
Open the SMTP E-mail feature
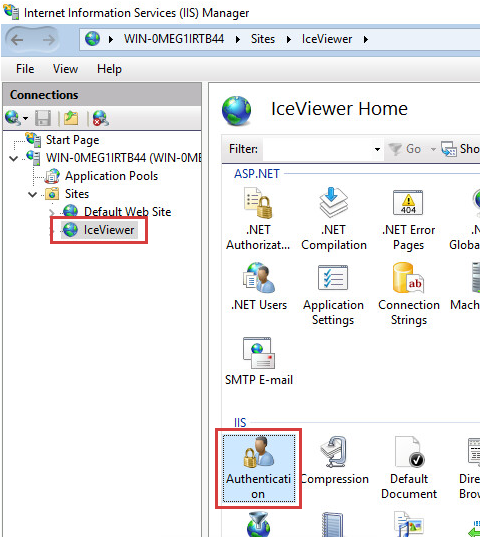pyautogui.click(x=259, y=362)
